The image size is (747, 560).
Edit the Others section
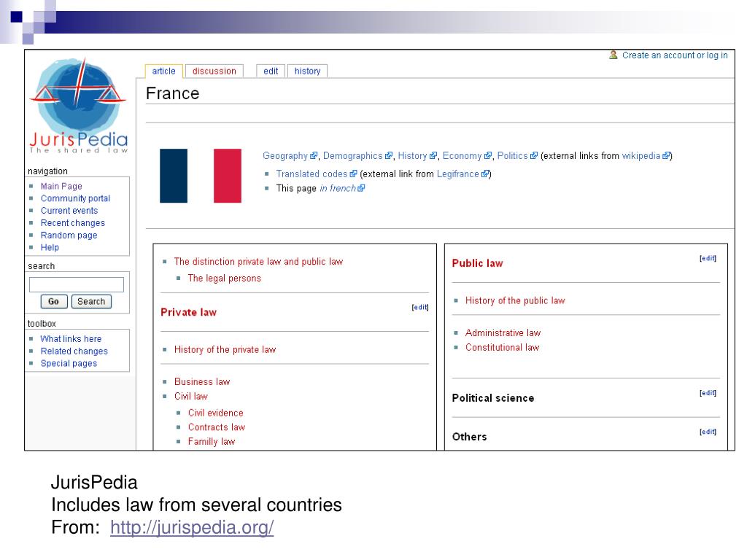(x=708, y=432)
